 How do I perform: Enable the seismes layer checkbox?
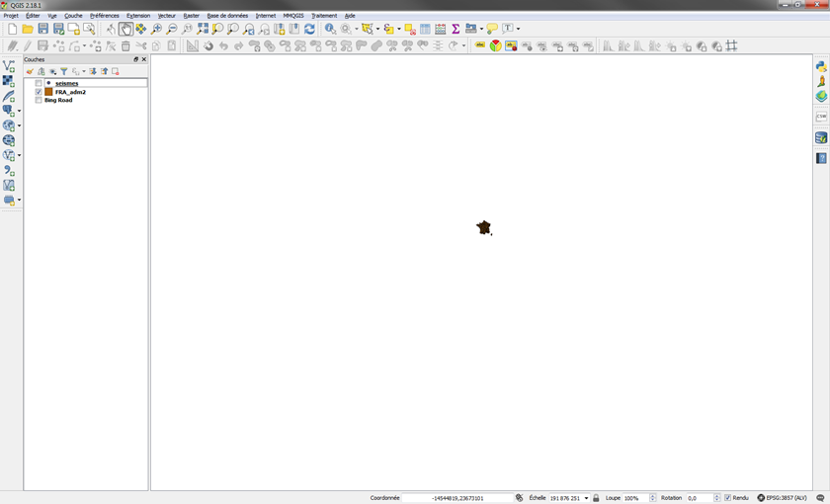click(x=39, y=84)
